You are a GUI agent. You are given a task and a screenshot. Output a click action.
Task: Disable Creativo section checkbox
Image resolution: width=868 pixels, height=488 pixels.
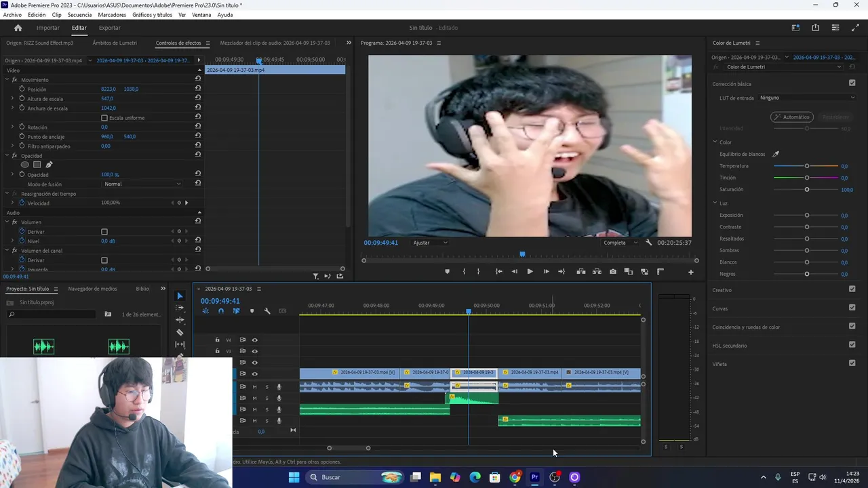click(852, 289)
